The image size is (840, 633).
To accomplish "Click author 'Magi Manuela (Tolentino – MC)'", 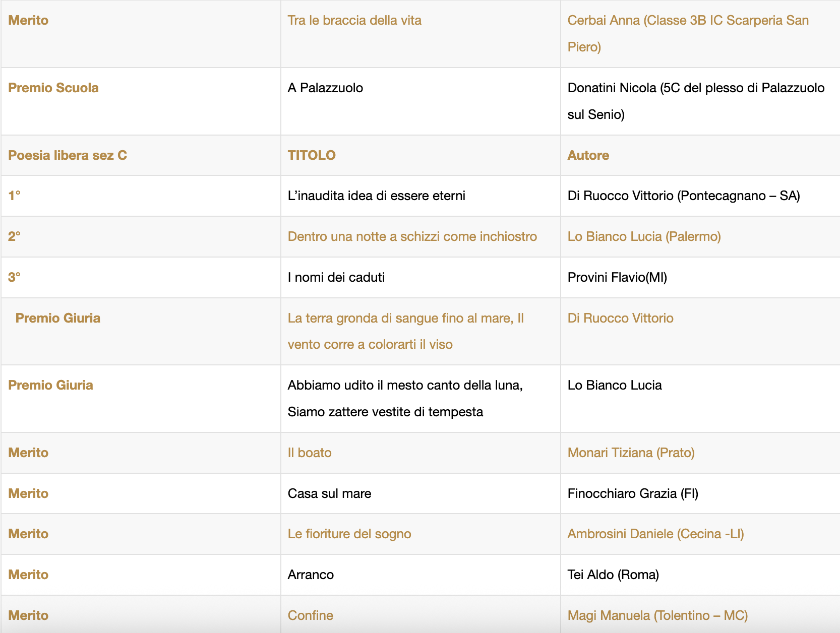I will pyautogui.click(x=657, y=615).
